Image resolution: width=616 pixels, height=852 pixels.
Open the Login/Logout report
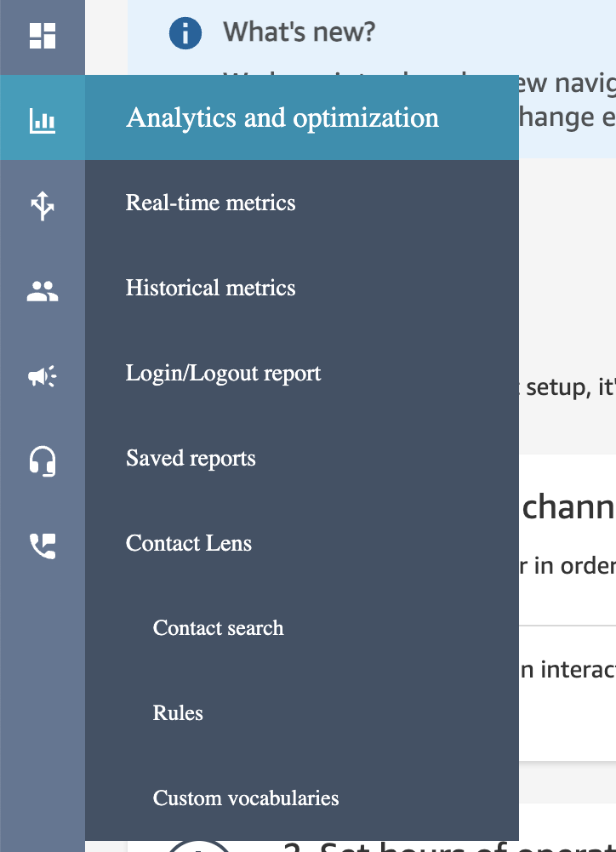[x=223, y=373]
